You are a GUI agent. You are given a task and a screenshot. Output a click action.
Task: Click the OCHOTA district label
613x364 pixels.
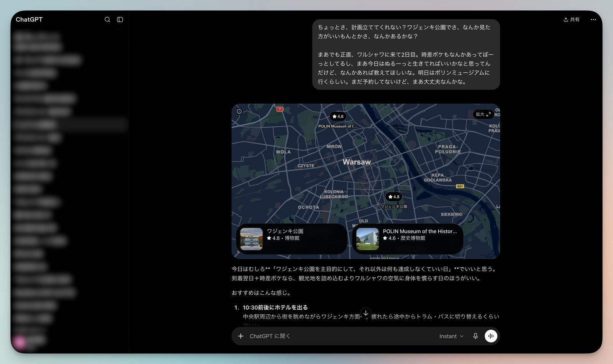(x=308, y=207)
